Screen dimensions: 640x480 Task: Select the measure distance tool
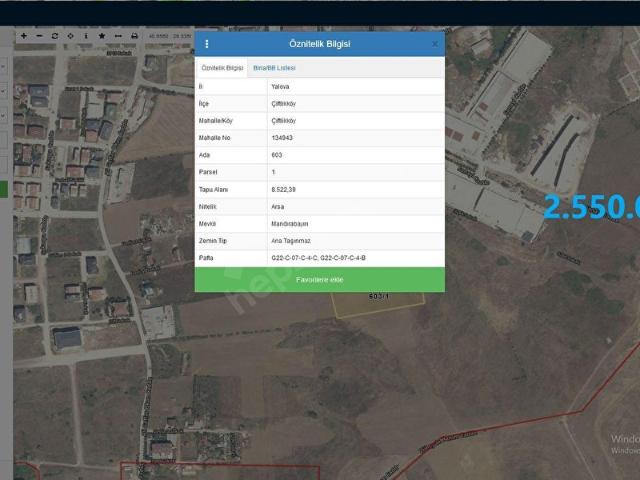click(x=118, y=36)
